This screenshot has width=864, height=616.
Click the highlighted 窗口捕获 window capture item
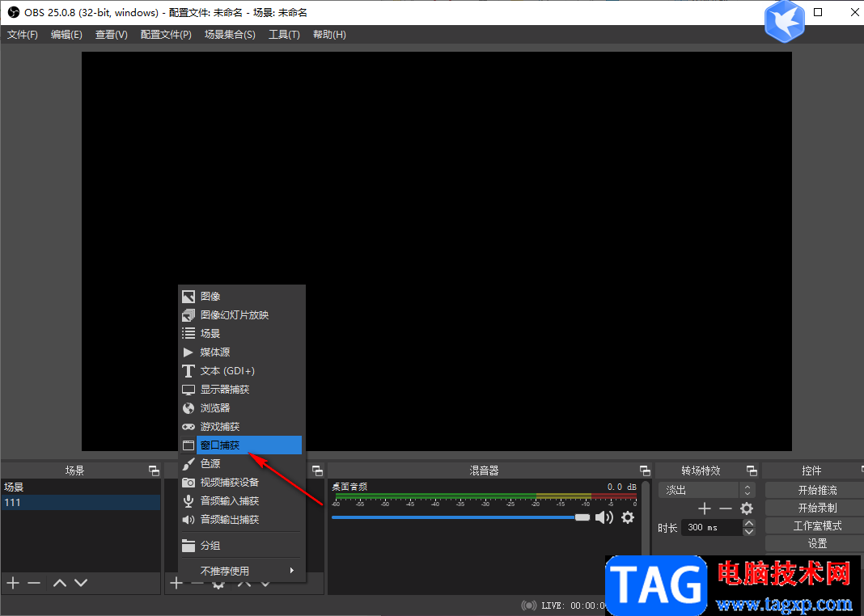[241, 445]
